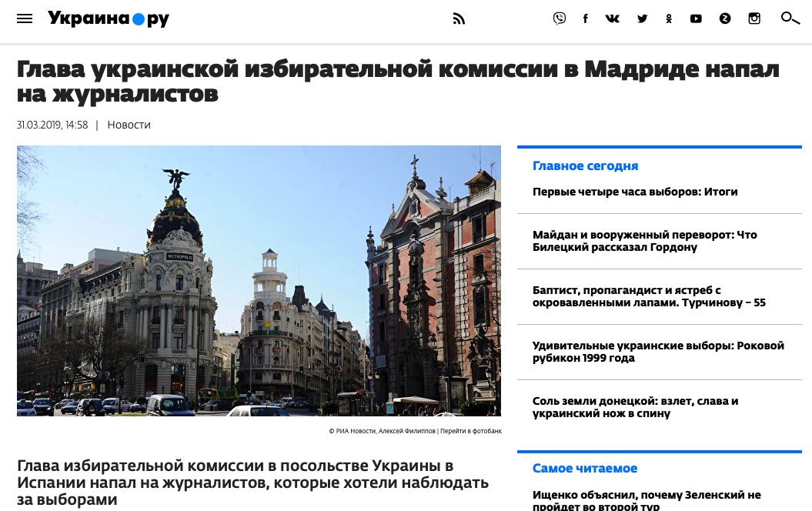The image size is (812, 511).
Task: Open the article about Майдан и вооруженный переворот
Action: pos(645,241)
